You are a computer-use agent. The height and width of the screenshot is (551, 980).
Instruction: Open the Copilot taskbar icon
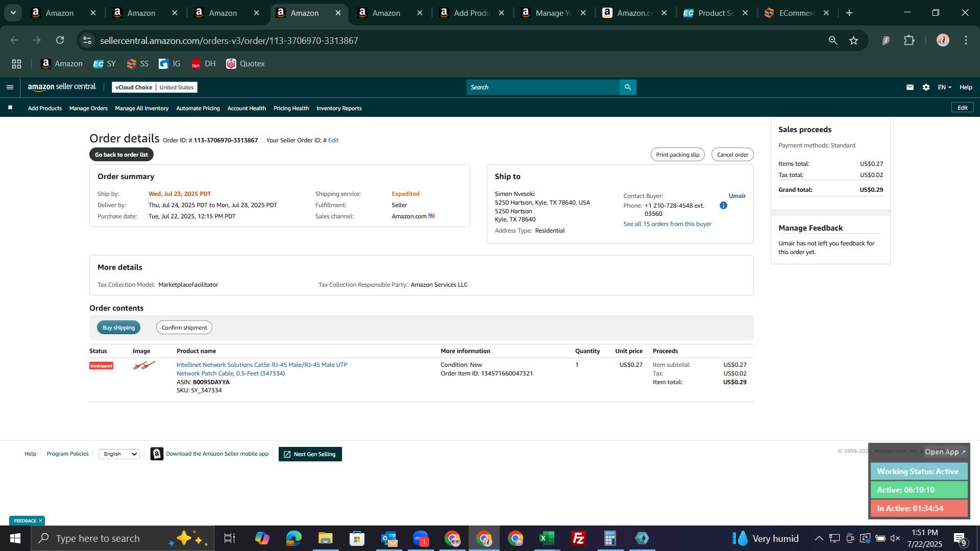pos(262,538)
